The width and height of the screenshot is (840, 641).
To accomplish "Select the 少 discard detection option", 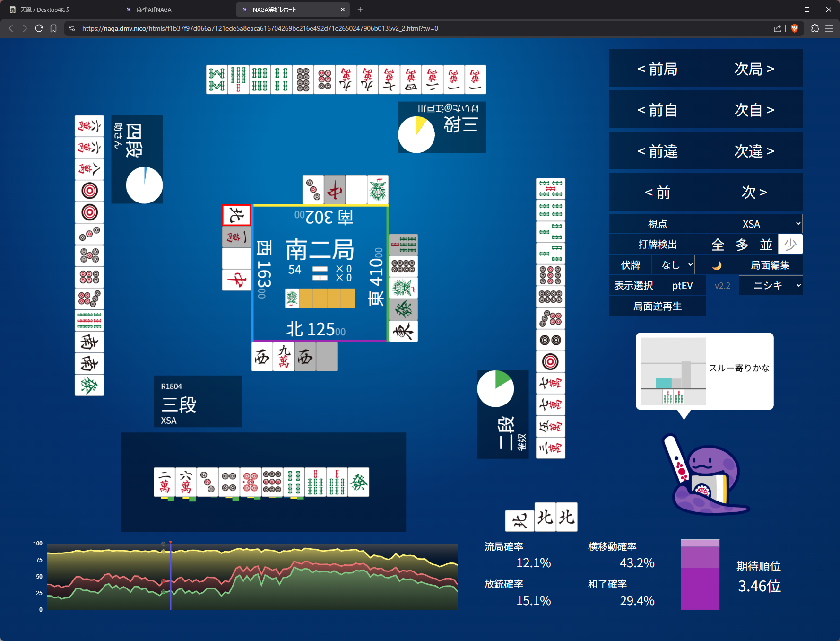I will point(790,245).
